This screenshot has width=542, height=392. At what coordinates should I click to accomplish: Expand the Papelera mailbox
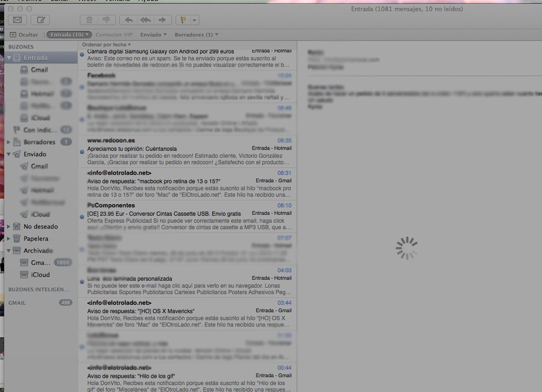click(8, 238)
